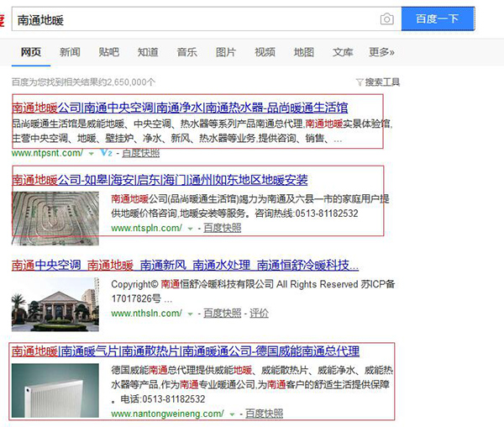This screenshot has height=427, width=504.
Task: Open the 文库 tab
Action: 343,52
